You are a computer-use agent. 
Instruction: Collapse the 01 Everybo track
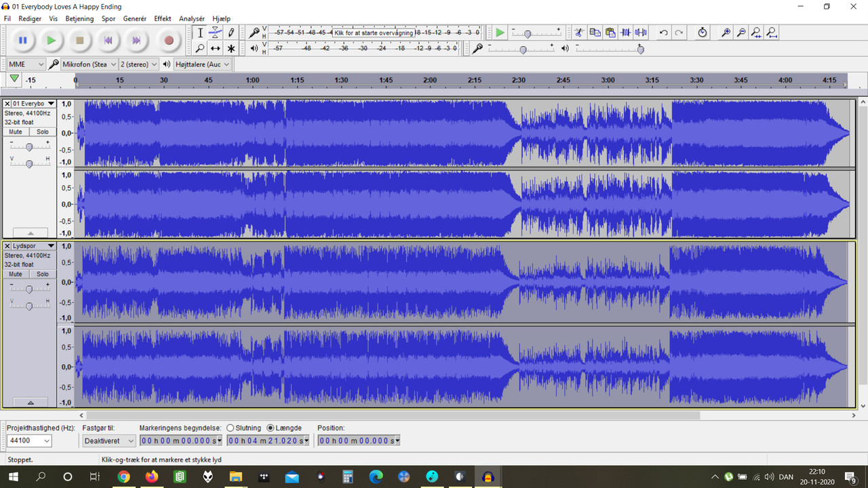coord(31,232)
